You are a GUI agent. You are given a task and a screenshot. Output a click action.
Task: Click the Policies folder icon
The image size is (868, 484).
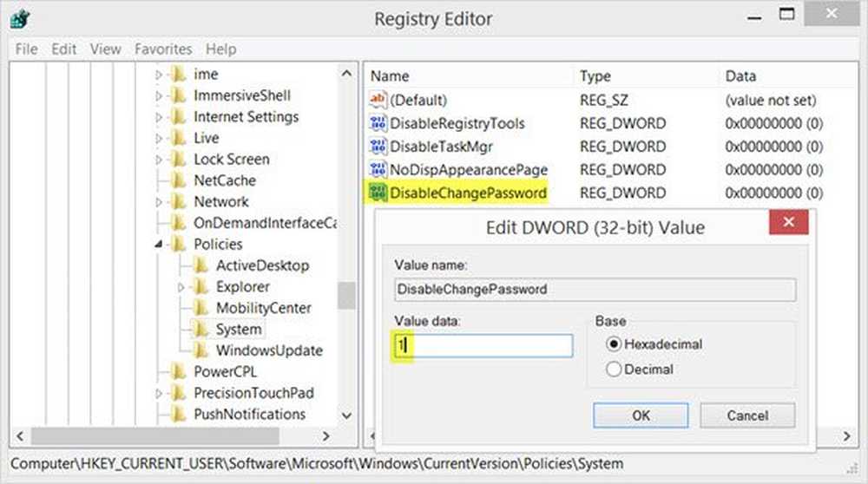coord(178,244)
